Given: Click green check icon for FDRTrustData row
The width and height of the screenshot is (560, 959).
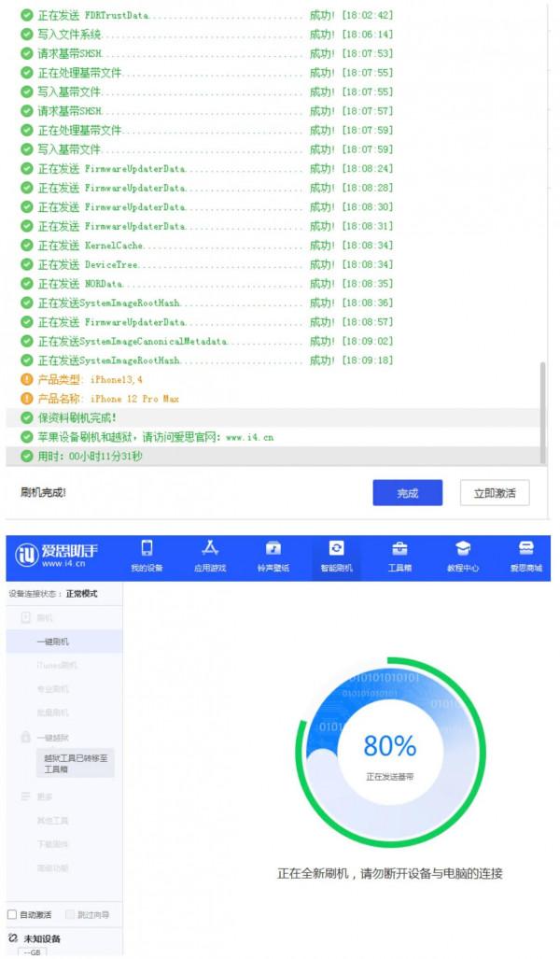Looking at the screenshot, I should click(26, 15).
